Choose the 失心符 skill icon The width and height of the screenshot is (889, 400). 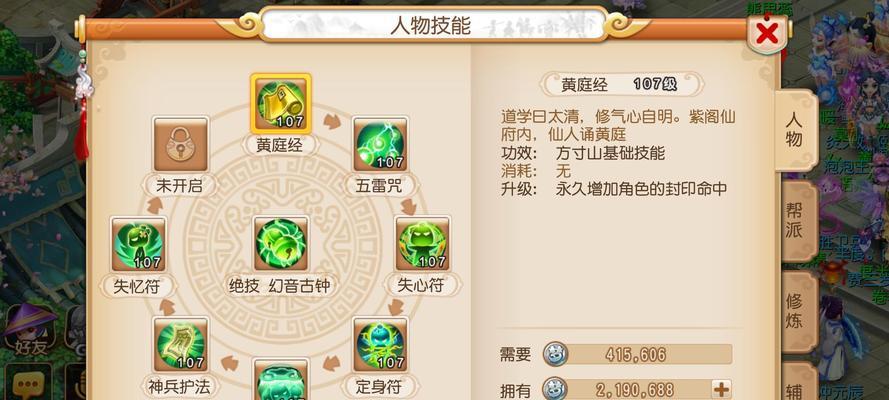(422, 244)
